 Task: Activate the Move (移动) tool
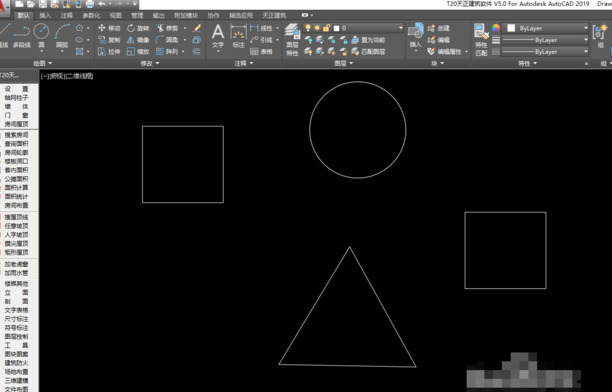point(109,28)
